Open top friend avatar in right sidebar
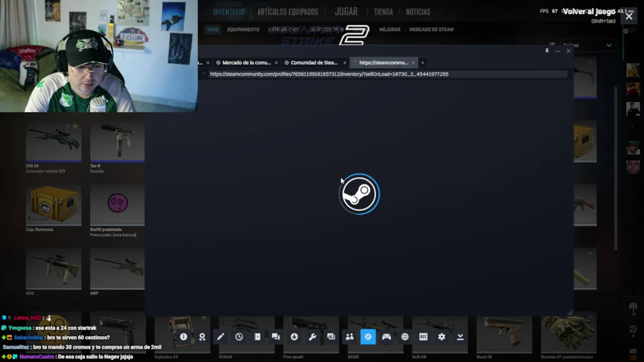This screenshot has width=644, height=362. tap(633, 69)
